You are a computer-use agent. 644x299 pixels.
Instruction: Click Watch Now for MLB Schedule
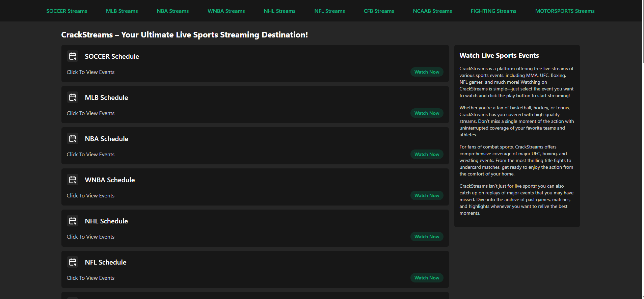[427, 113]
